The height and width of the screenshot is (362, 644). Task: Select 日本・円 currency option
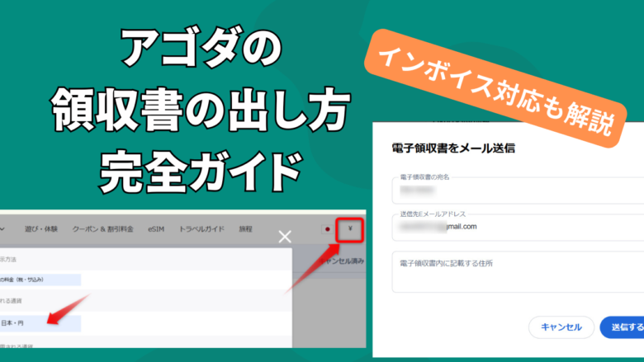click(x=40, y=323)
